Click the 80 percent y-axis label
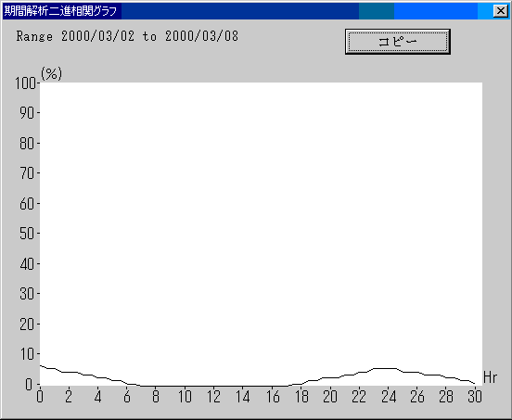The height and width of the screenshot is (420, 512). click(27, 144)
